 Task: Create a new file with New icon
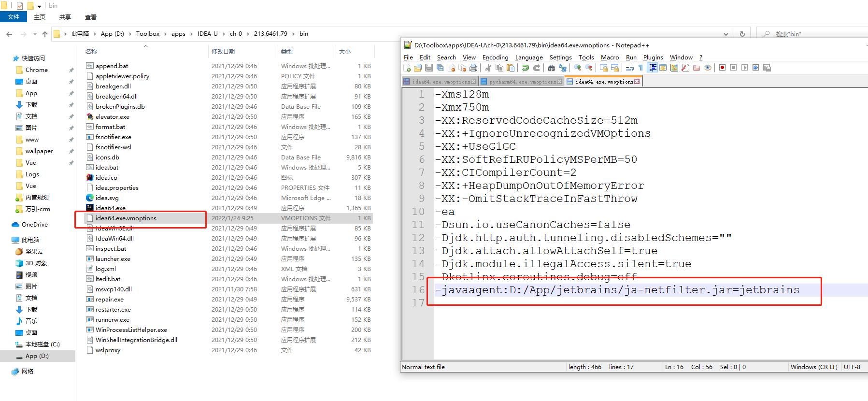407,68
